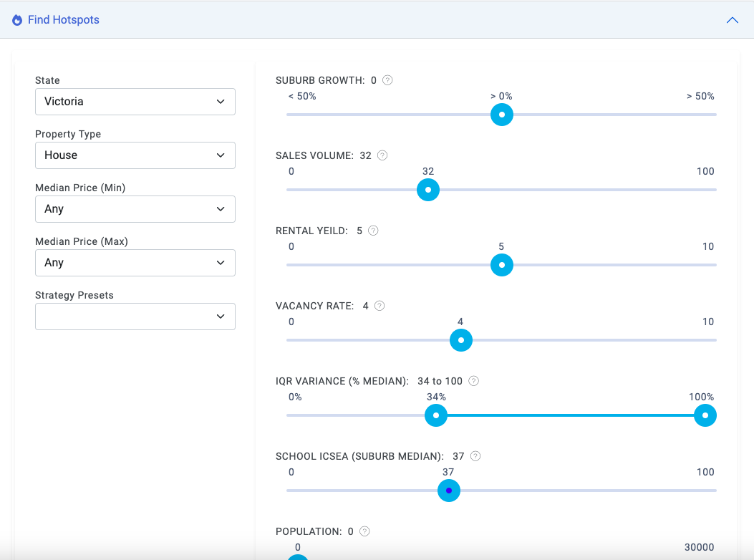The image size is (754, 560).
Task: Open the Property Type dropdown
Action: tap(135, 155)
